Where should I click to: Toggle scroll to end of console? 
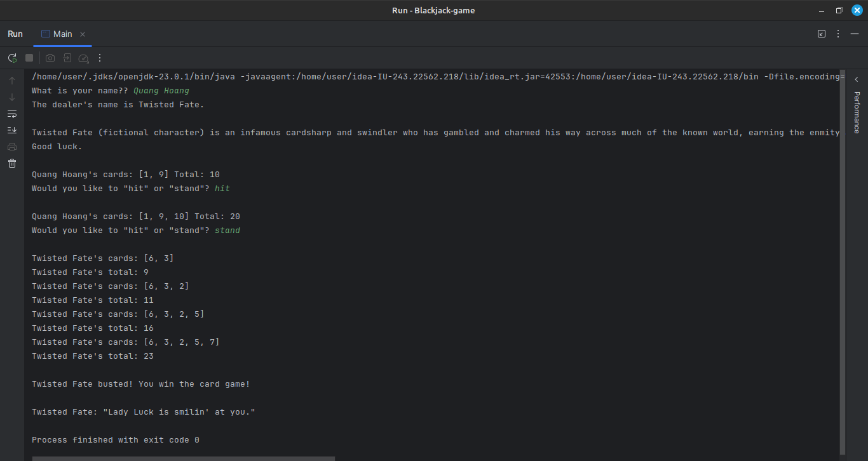(12, 130)
